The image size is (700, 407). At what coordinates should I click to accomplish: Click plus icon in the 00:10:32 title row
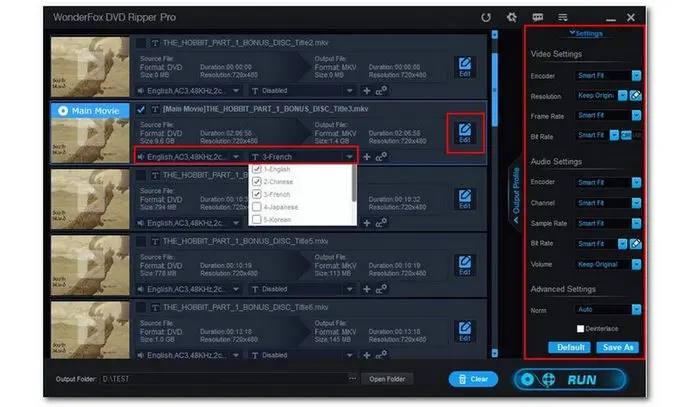click(x=367, y=223)
